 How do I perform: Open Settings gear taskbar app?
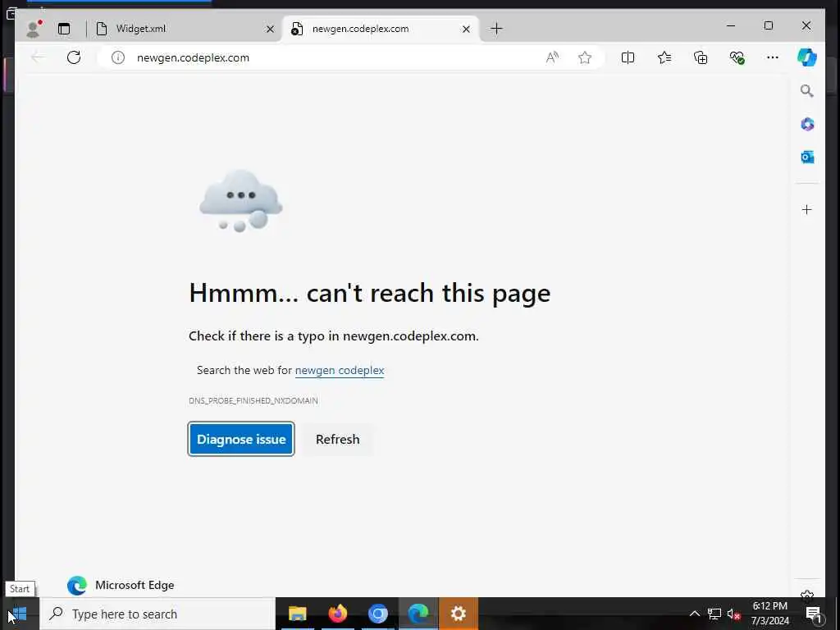point(458,614)
